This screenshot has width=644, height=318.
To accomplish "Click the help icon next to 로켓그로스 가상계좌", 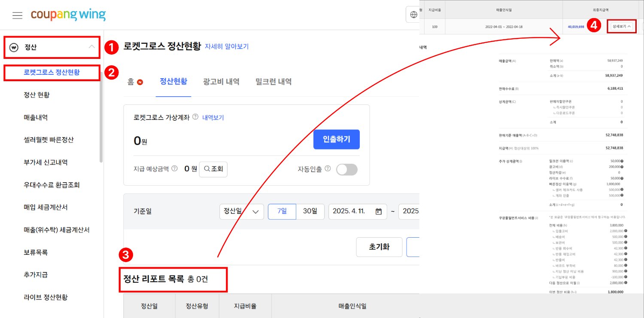I will [x=195, y=117].
